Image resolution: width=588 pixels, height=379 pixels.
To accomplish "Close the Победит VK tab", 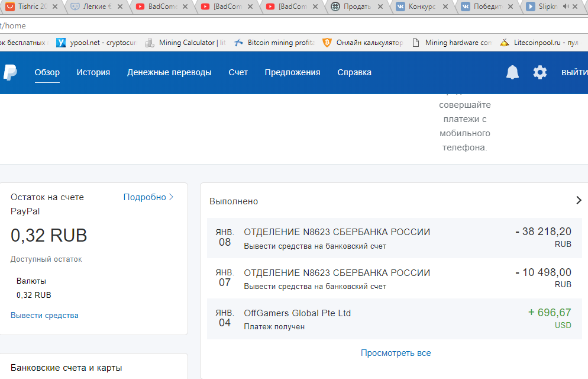I will click(x=511, y=7).
